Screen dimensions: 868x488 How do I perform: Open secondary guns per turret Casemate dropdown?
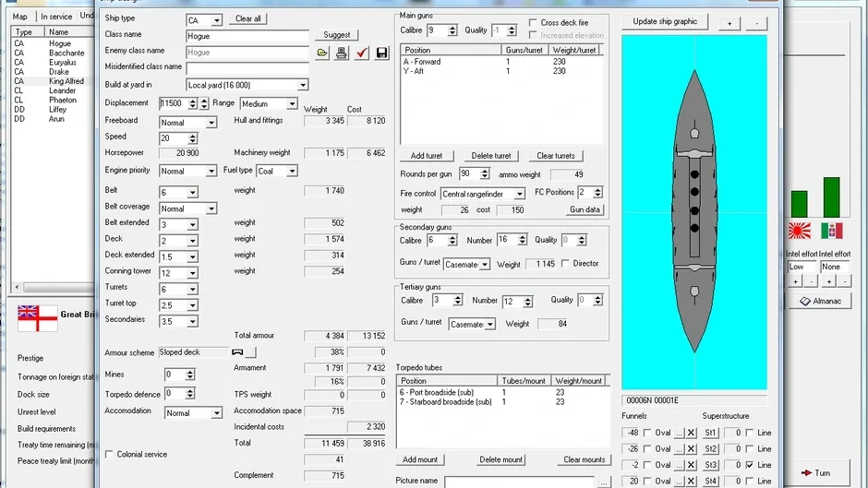coord(485,265)
